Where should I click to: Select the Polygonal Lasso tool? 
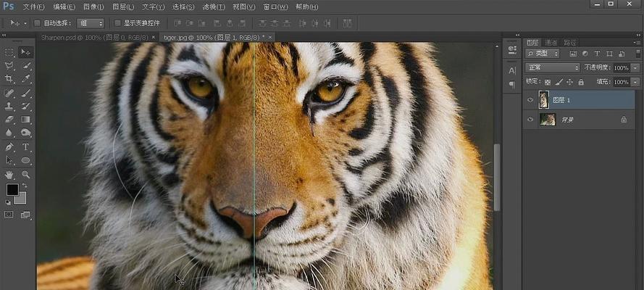tap(9, 66)
